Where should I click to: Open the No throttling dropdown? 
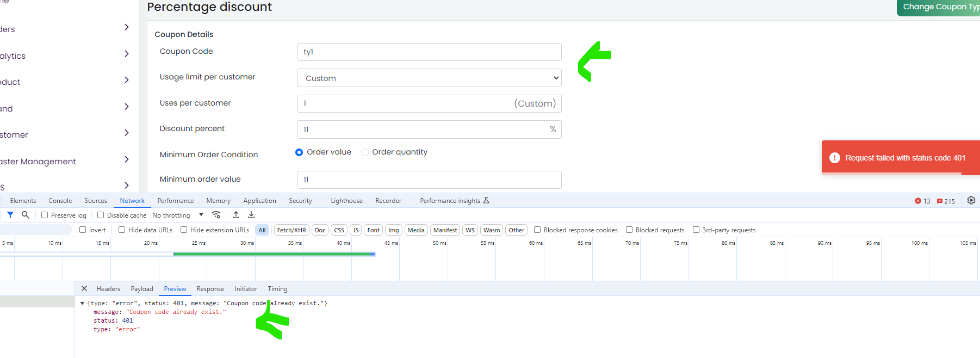pyautogui.click(x=178, y=215)
